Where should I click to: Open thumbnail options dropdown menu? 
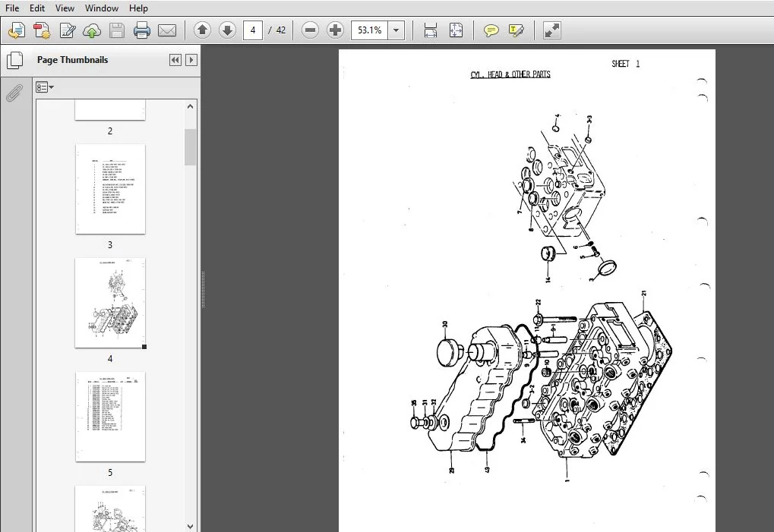tap(45, 87)
